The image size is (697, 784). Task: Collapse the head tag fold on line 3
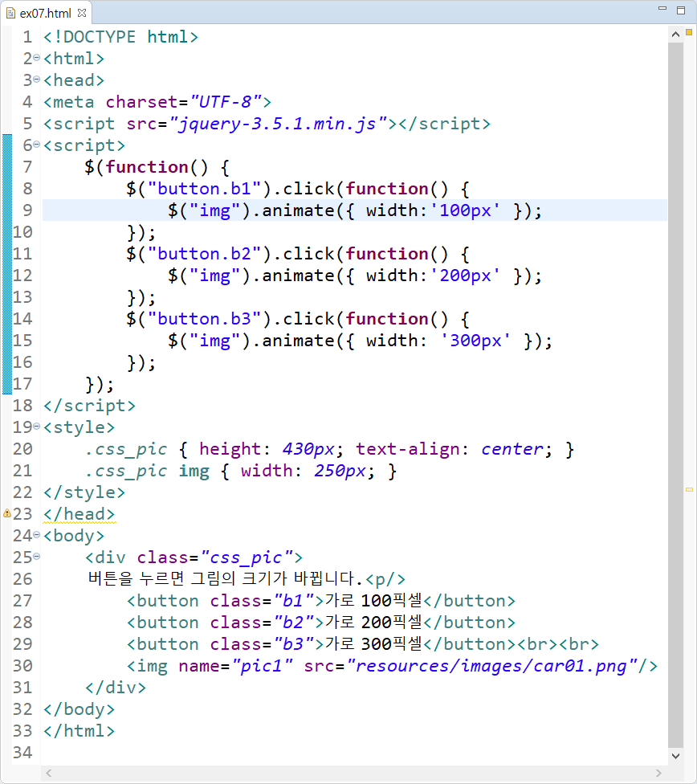[36, 80]
